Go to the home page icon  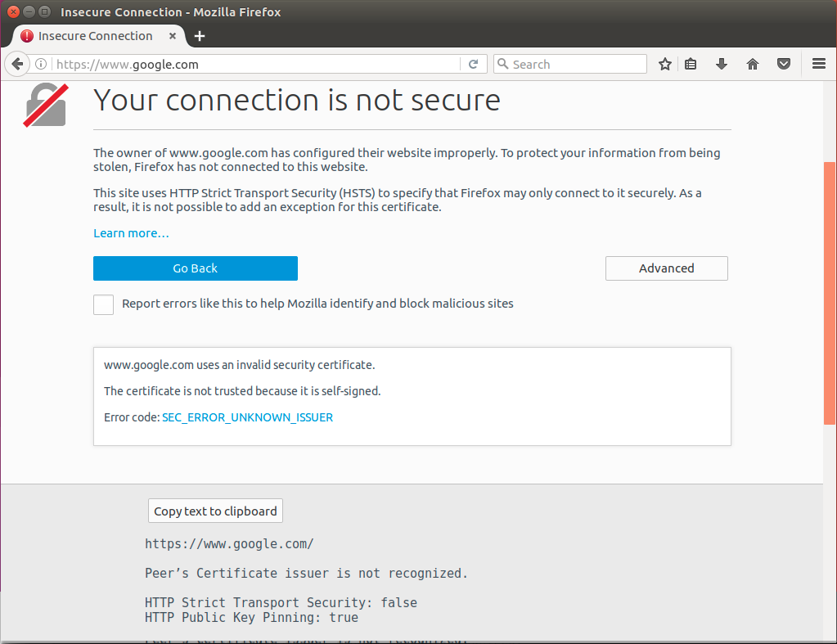click(752, 64)
